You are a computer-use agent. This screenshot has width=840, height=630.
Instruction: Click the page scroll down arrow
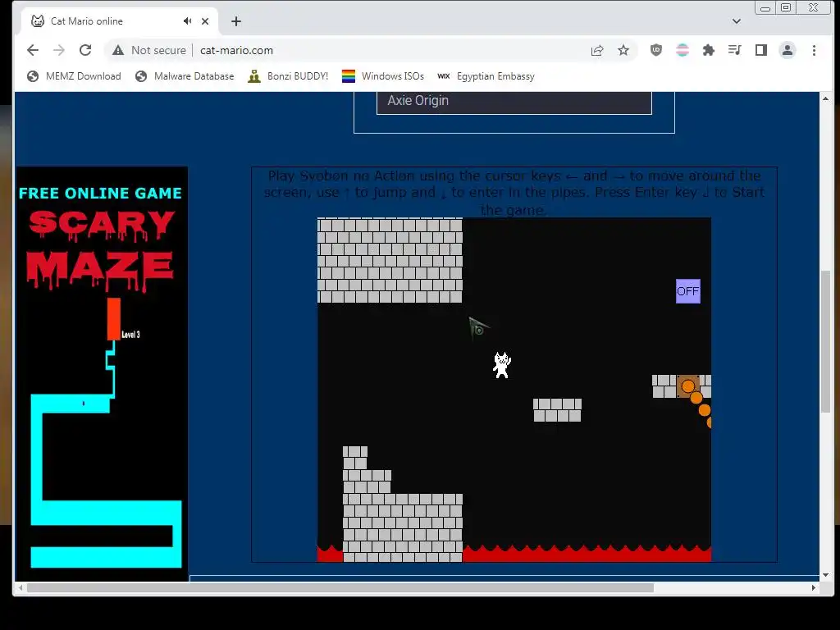[825, 575]
